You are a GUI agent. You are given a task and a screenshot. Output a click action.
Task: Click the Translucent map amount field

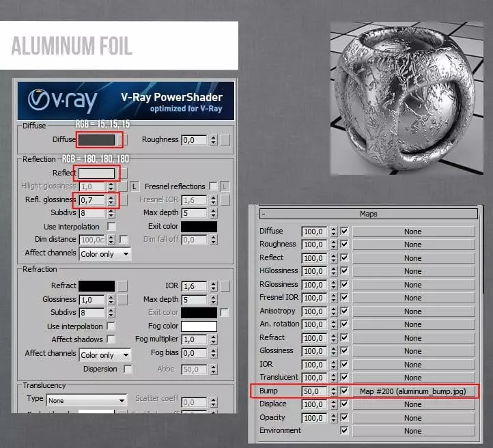coord(314,378)
